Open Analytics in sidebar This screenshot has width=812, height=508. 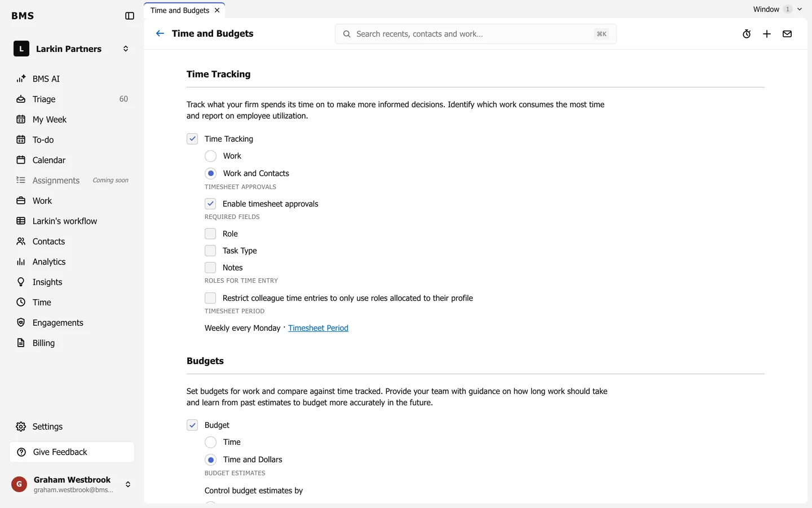72,261
